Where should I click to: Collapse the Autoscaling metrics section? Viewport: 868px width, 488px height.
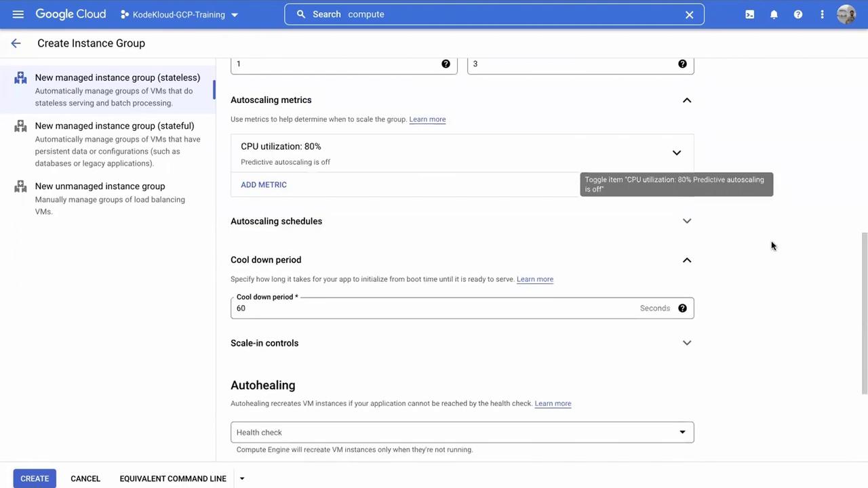tap(687, 100)
